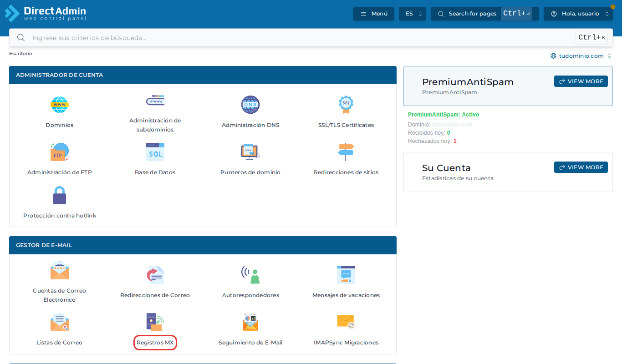Click the Seguimiento de E-Mail label
Screen dimensions: 622x364
coord(250,343)
